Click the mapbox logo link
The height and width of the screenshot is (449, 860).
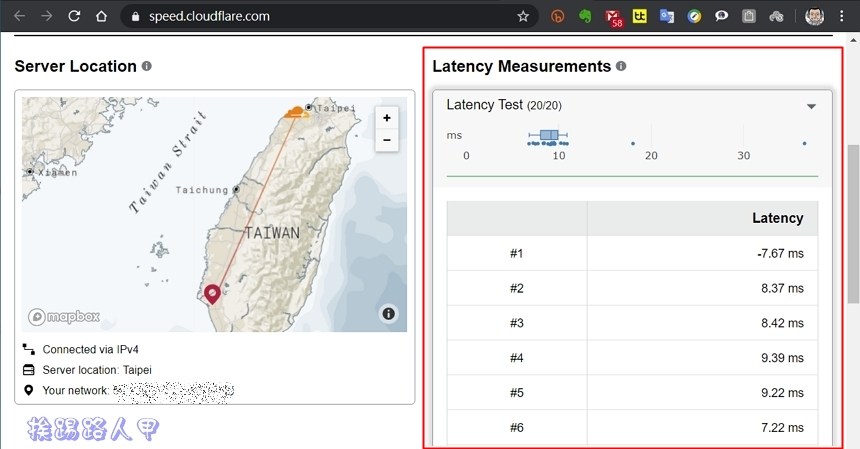64,317
